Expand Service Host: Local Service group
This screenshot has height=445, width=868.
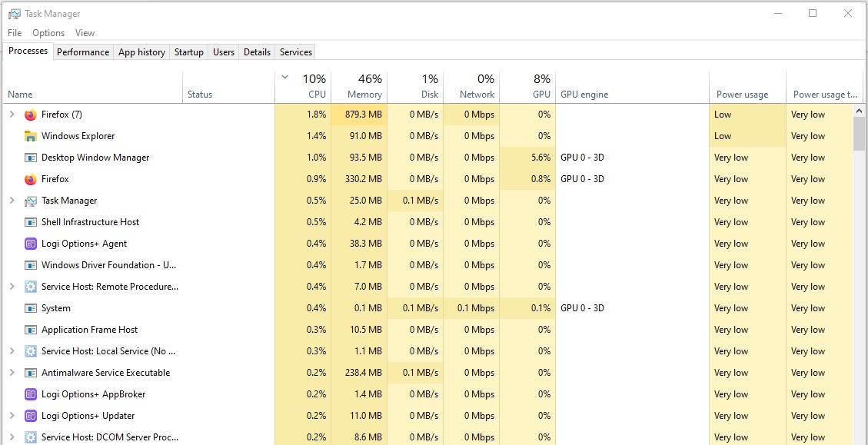point(12,351)
